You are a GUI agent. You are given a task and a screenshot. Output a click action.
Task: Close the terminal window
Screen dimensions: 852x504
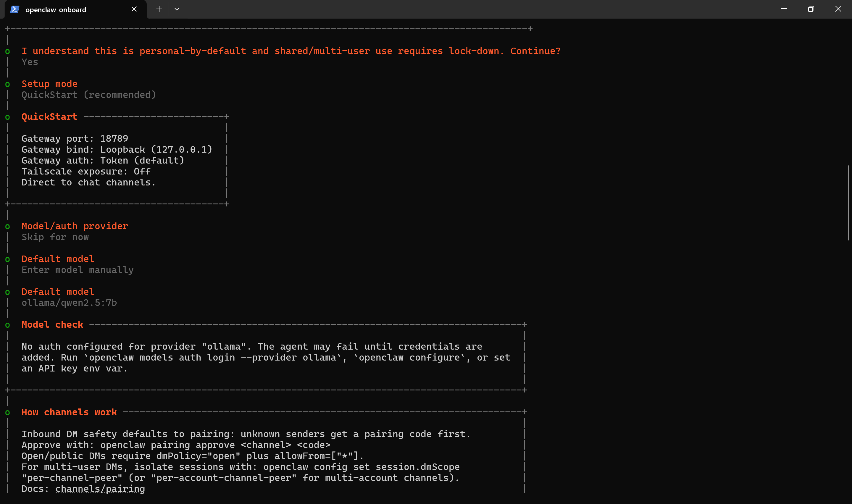(838, 9)
